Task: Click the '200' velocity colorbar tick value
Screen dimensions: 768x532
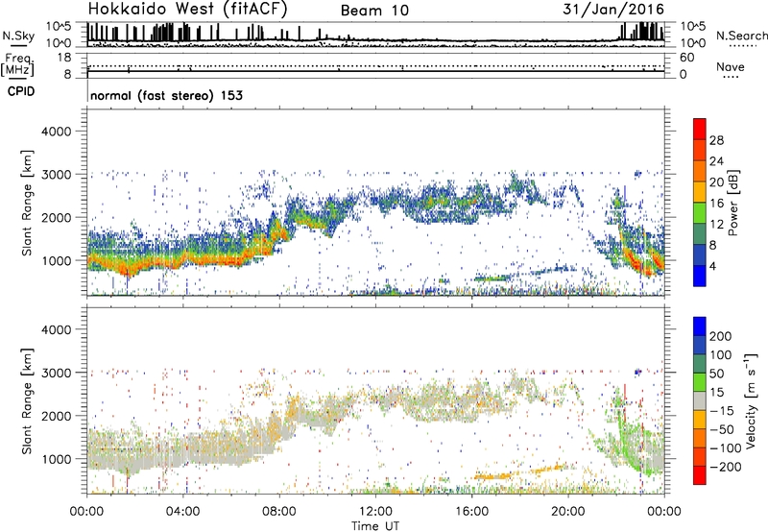Action: [721, 336]
